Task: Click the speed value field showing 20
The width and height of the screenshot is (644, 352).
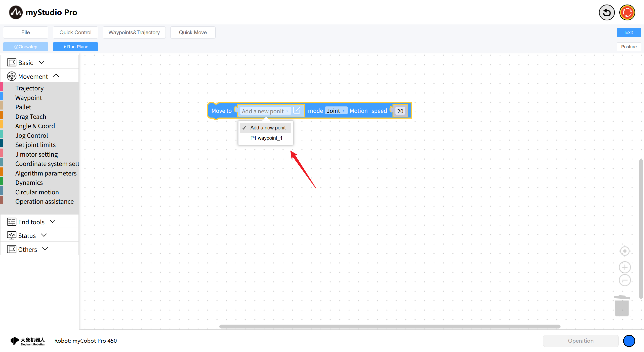Action: tap(400, 111)
